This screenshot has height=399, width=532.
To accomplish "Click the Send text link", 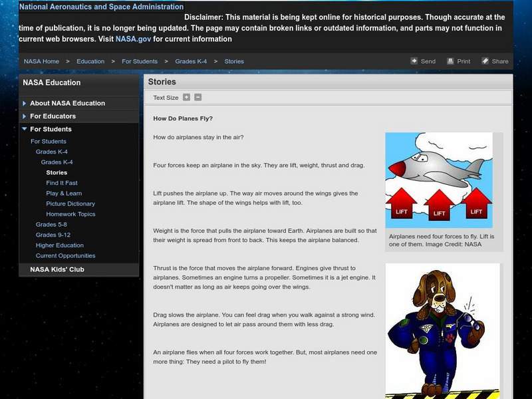I will point(428,61).
